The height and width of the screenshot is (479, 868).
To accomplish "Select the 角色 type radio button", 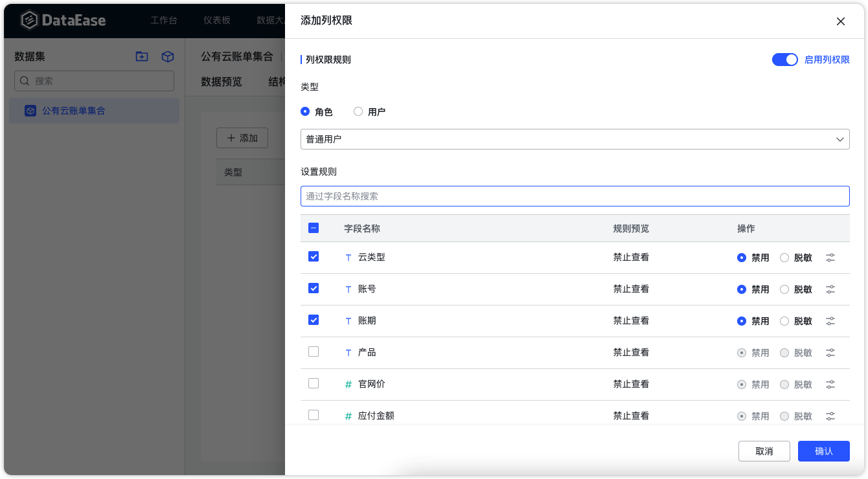I will point(305,111).
